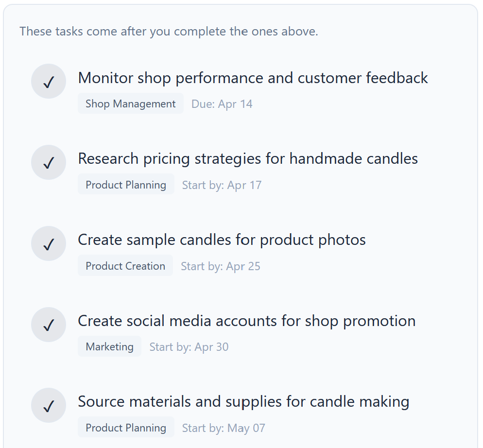This screenshot has height=448, width=483.
Task: Click the Marketing category pill
Action: (109, 346)
